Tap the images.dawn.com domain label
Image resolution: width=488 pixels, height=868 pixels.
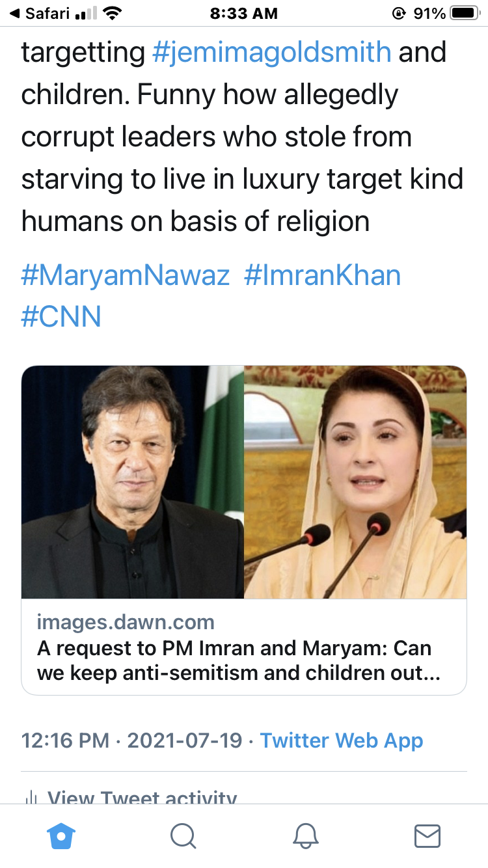point(126,622)
